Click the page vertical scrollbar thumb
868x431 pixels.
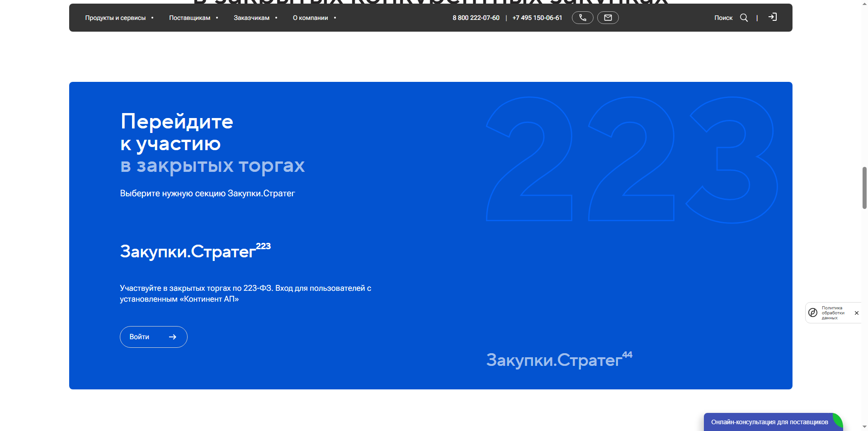(x=864, y=188)
